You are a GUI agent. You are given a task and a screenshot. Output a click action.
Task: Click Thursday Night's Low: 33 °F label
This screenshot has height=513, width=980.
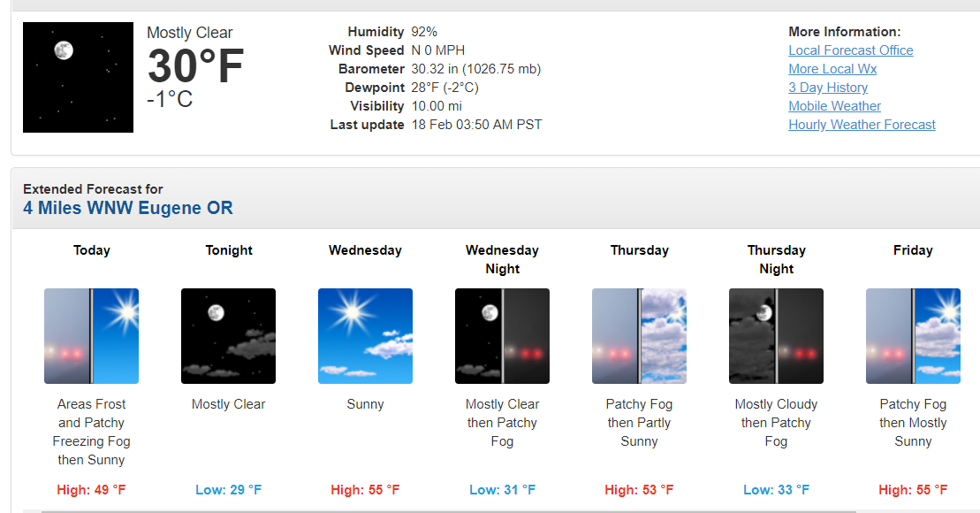776,489
